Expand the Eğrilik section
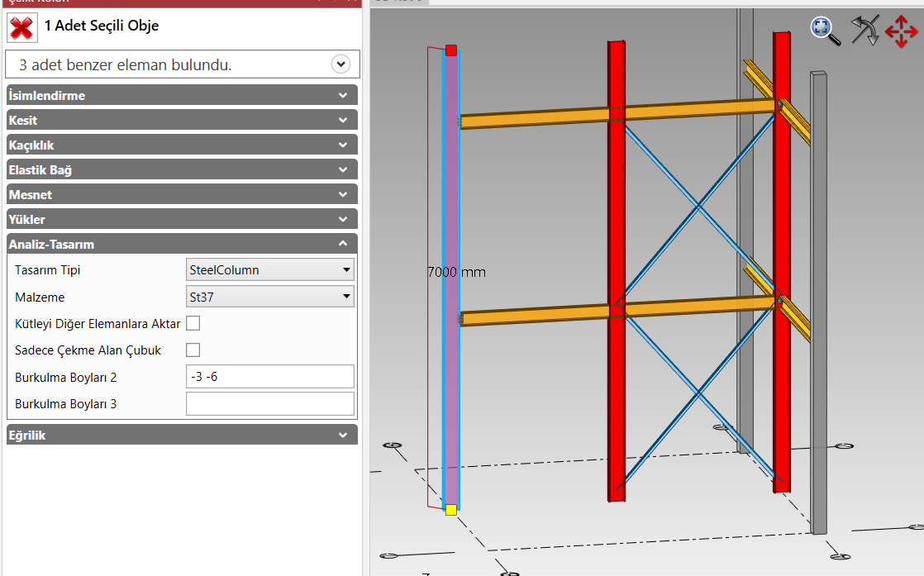Viewport: 924px width, 576px height. 182,435
